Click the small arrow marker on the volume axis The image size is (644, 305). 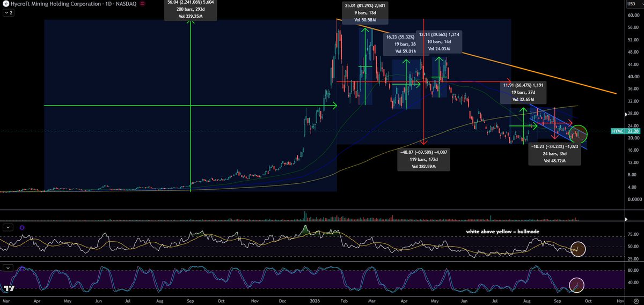[626, 219]
